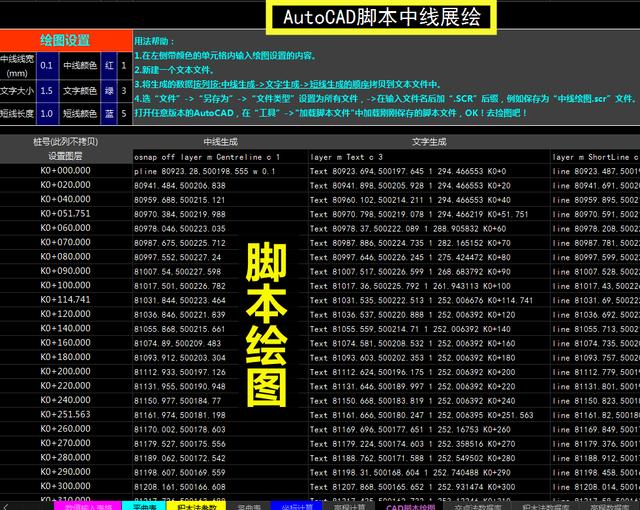The width and height of the screenshot is (640, 510).
Task: Select Text cell ending with K0+200
Action: [429, 372]
